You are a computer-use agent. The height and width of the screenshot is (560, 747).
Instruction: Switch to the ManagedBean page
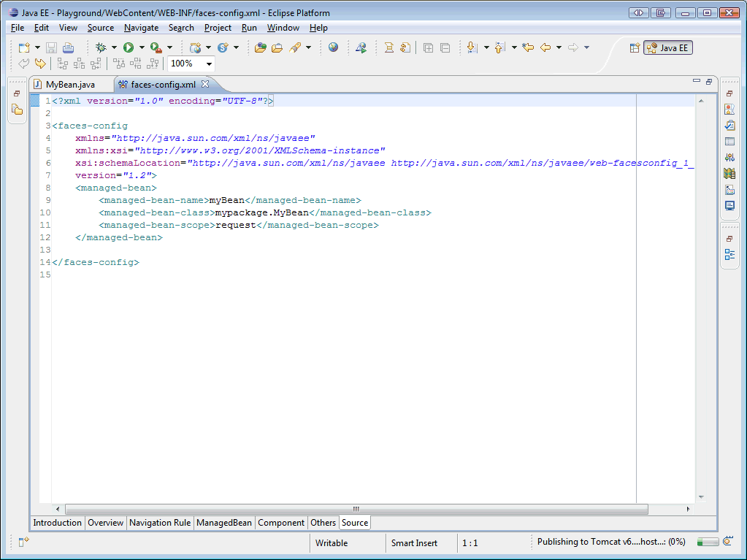[224, 523]
